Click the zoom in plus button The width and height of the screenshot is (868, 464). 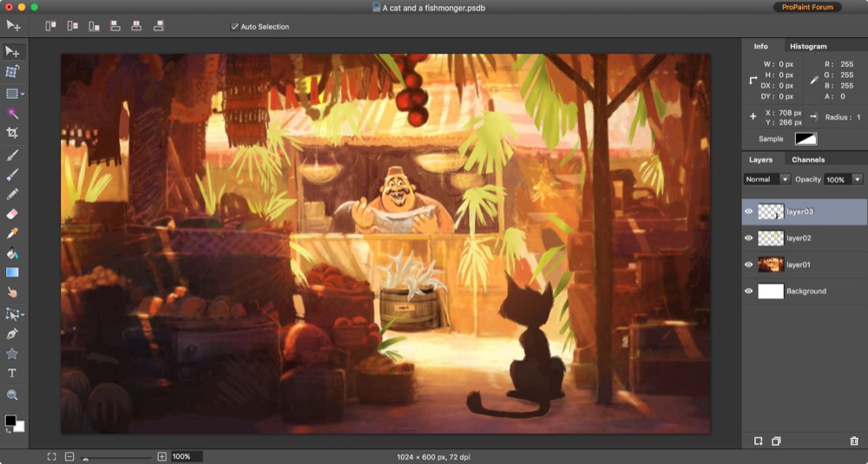(161, 456)
